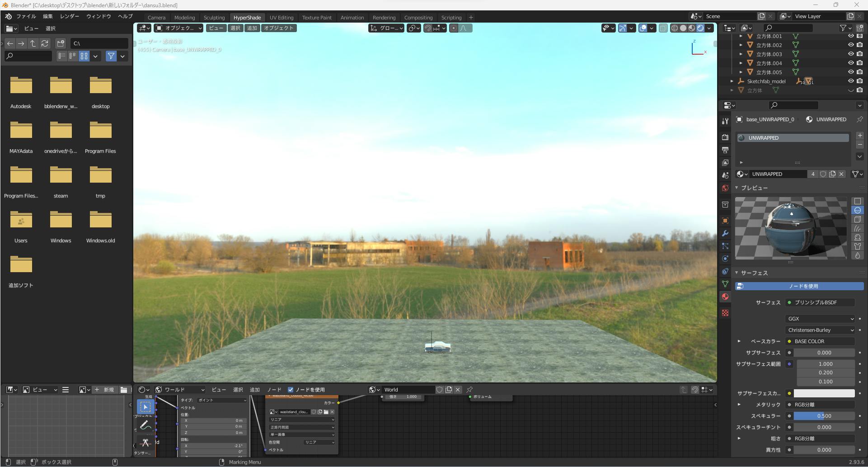The image size is (868, 467).
Task: Open the Material properties tab
Action: (725, 297)
